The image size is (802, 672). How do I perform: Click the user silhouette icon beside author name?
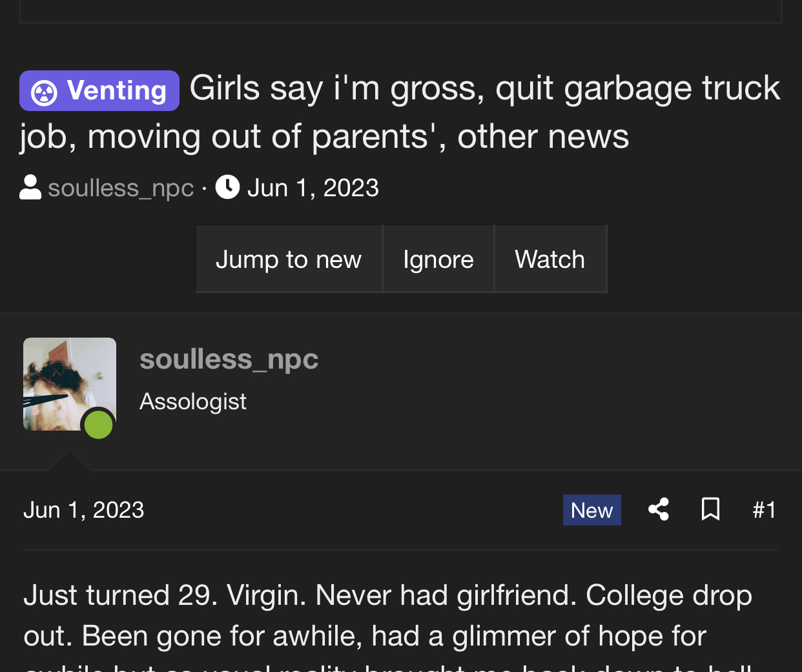(30, 188)
